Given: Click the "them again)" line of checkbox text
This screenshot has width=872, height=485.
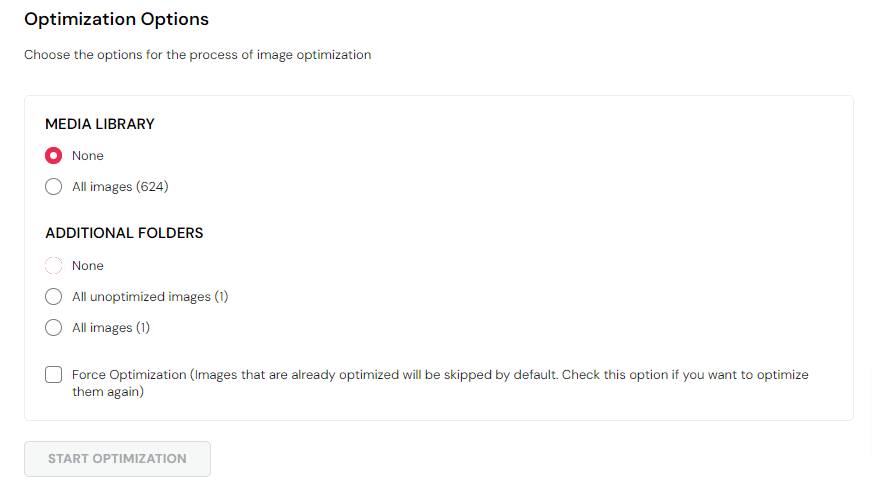Looking at the screenshot, I should click(108, 393).
